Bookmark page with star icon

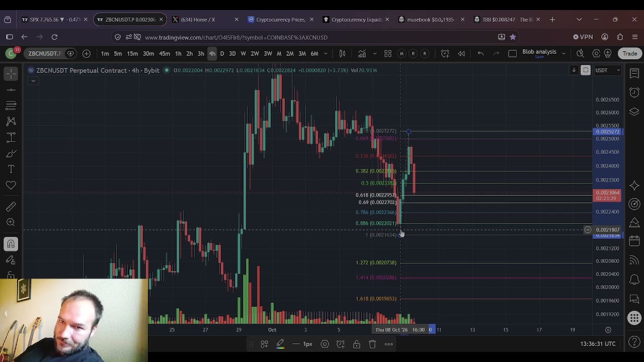[x=513, y=37]
